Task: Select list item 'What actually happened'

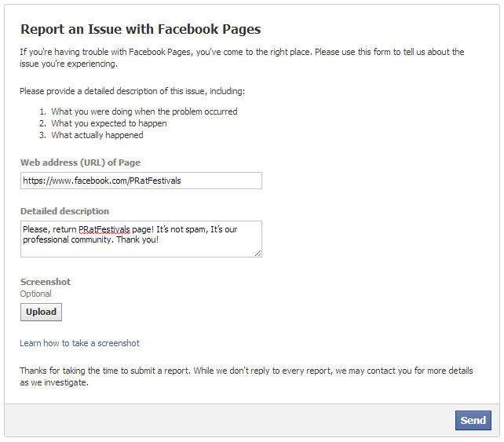Action: (97, 135)
